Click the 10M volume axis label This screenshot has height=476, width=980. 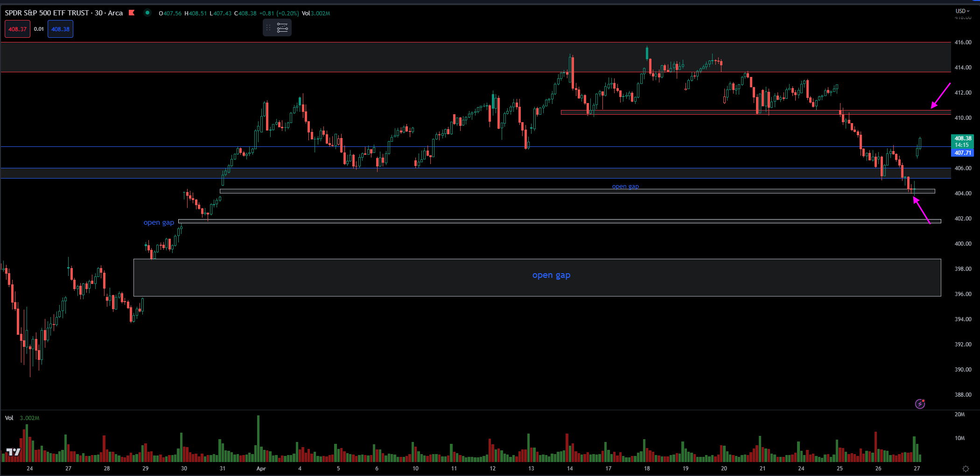click(x=959, y=438)
